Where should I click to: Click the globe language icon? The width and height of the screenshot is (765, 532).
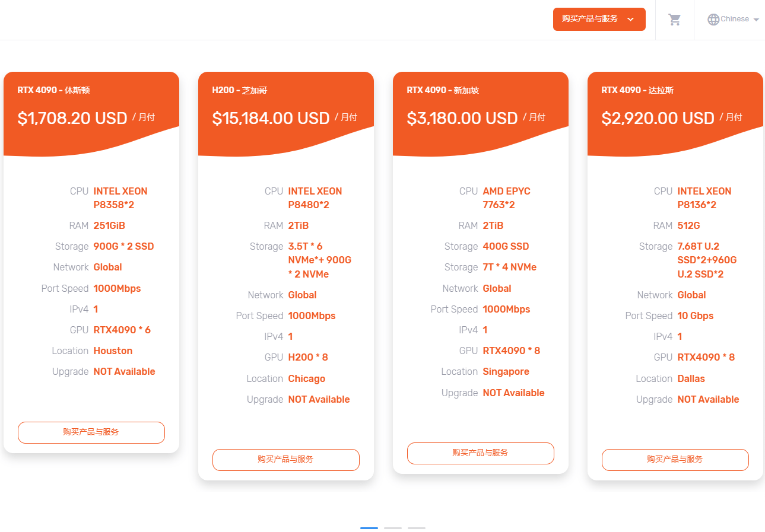pyautogui.click(x=713, y=20)
